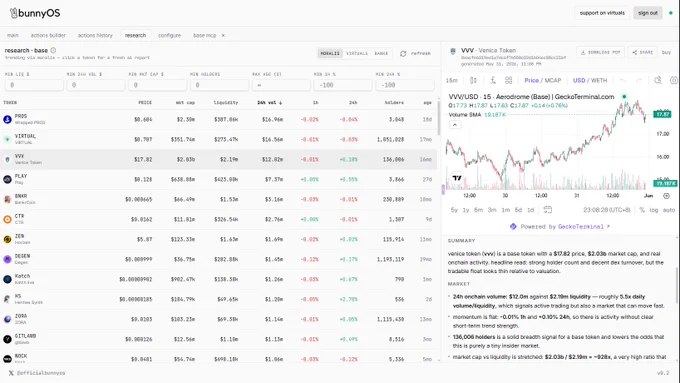Click the info icon beside research - base
Screen dimensions: 680x383
(x=53, y=50)
